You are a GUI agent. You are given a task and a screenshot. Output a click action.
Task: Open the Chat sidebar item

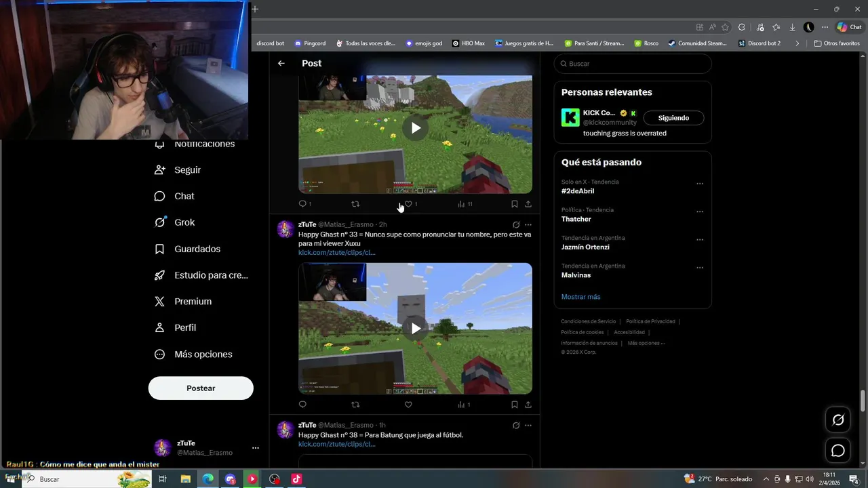pyautogui.click(x=175, y=196)
